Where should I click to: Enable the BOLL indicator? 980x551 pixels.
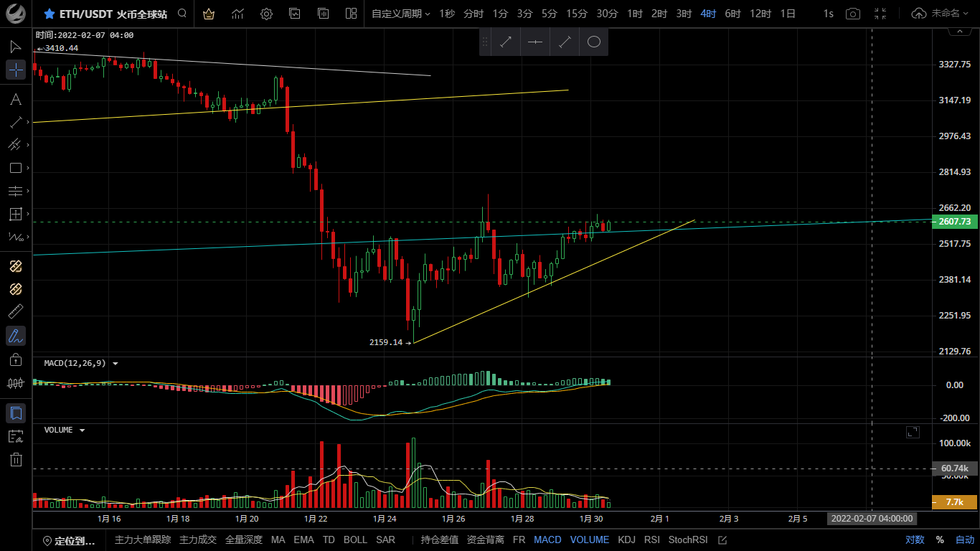[355, 540]
